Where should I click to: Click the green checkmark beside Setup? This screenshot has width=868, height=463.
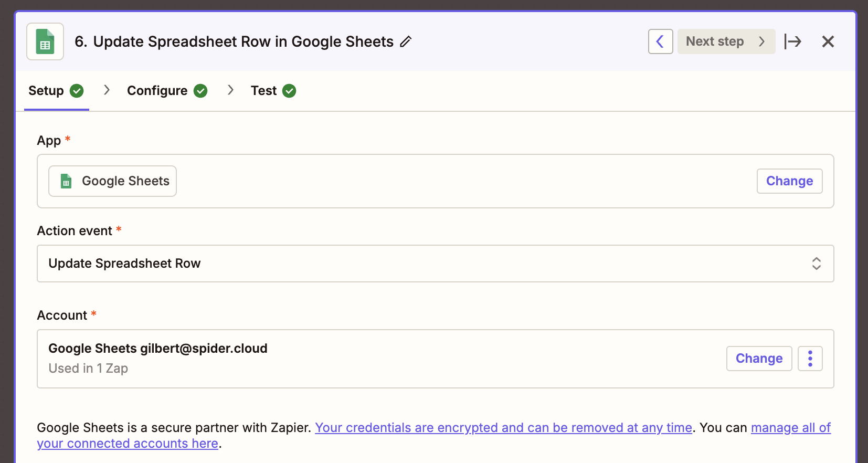[77, 91]
